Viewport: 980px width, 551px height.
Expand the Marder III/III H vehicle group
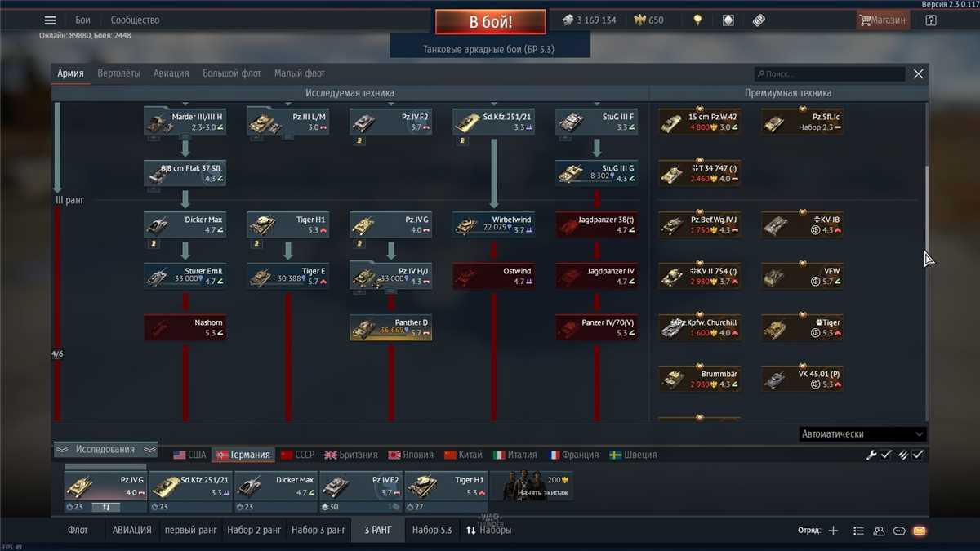click(185, 122)
